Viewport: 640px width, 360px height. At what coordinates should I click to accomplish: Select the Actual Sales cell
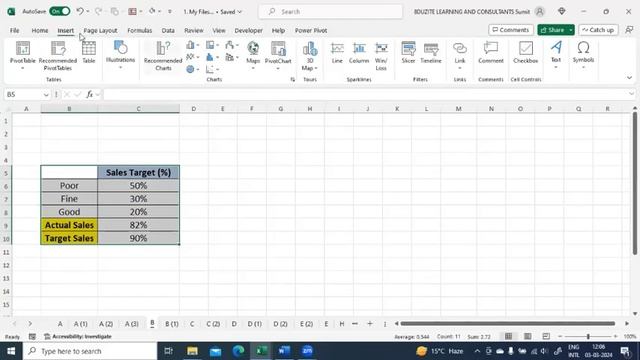[x=69, y=225]
